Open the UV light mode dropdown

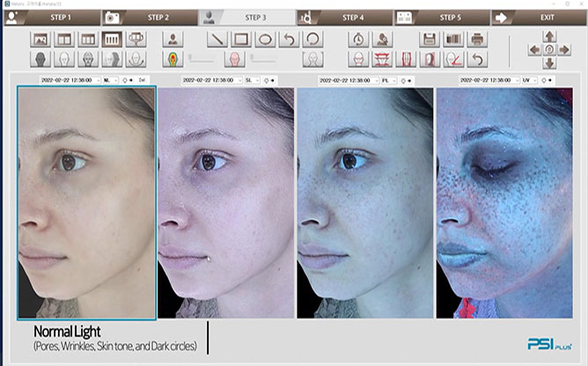click(530, 80)
